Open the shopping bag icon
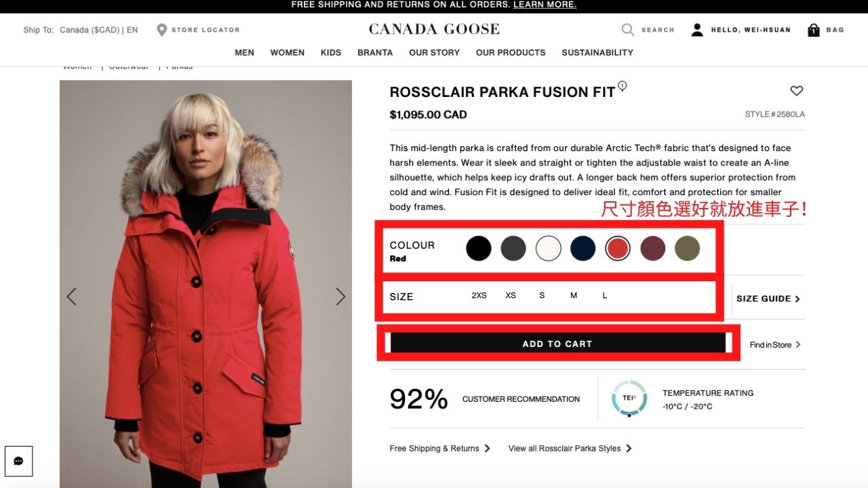Viewport: 868px width, 488px height. tap(814, 30)
